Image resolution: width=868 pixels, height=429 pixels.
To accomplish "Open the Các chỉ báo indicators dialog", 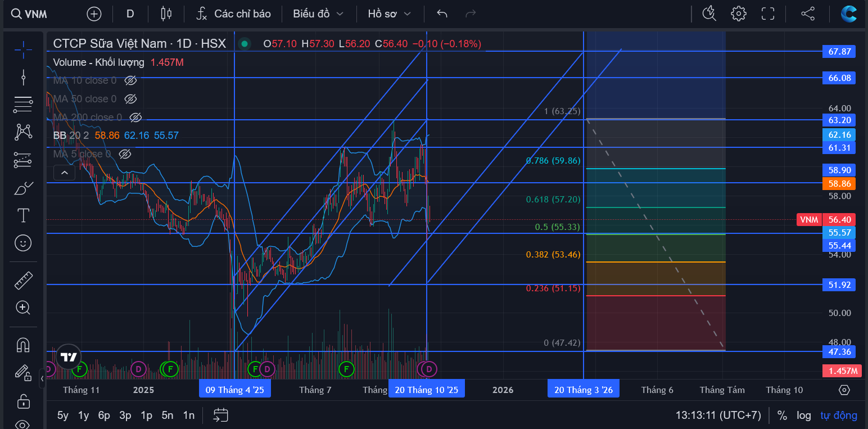I will click(233, 14).
